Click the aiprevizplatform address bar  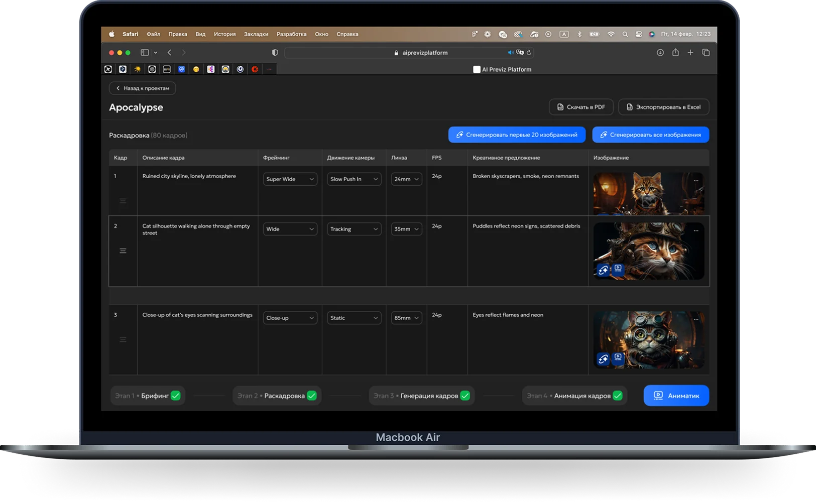(x=410, y=52)
